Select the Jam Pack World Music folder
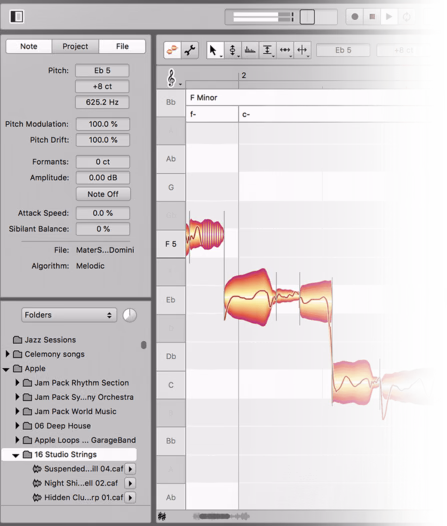Screen dimensions: 447x526 pyautogui.click(x=70, y=411)
